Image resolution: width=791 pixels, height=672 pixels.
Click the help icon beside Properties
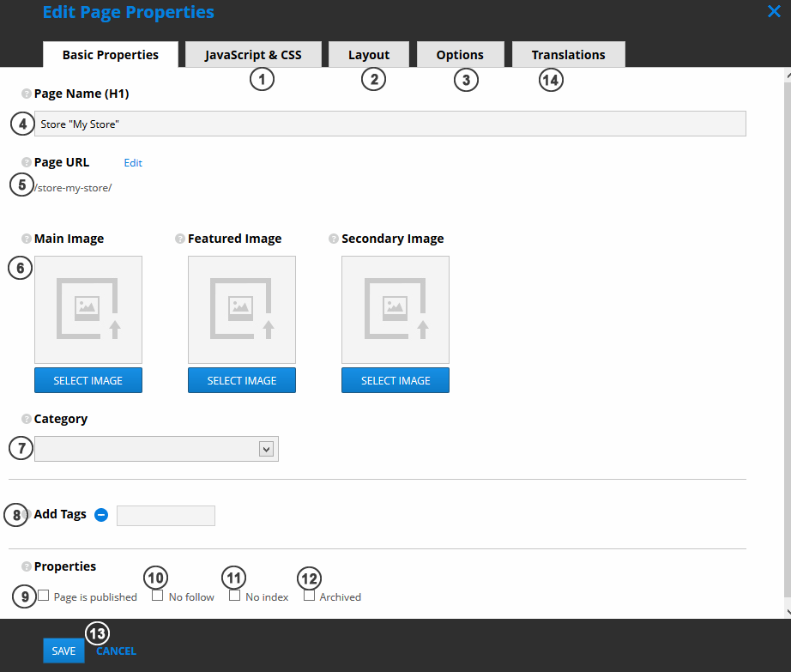(27, 566)
